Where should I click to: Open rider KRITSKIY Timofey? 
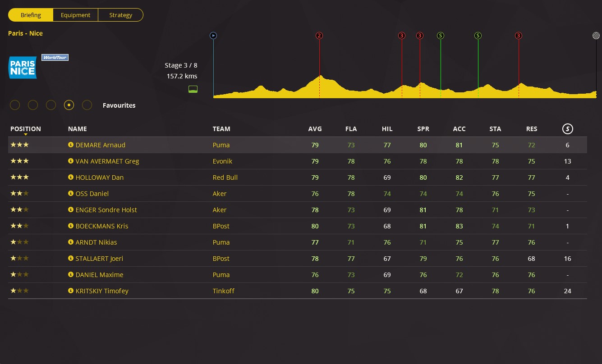(x=102, y=291)
